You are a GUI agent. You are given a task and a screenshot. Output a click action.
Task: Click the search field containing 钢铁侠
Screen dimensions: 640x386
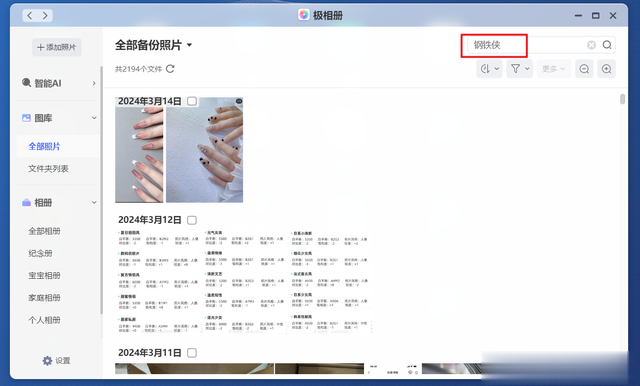coord(526,45)
